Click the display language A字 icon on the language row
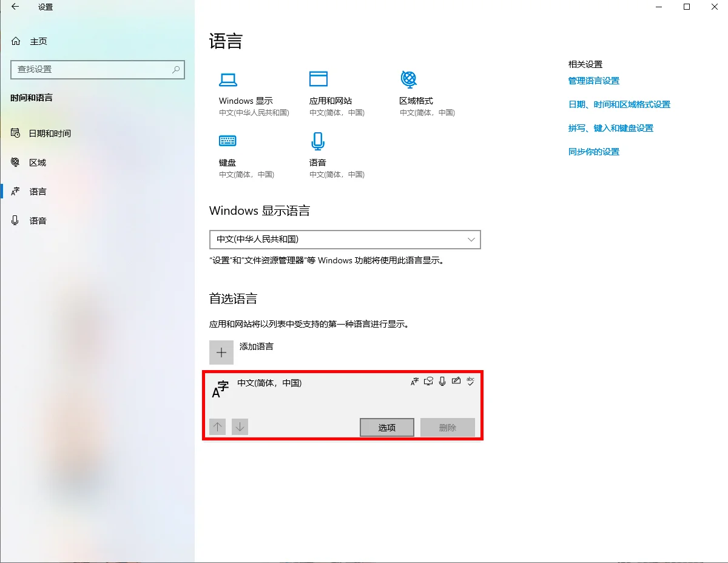The image size is (728, 563). coord(414,381)
